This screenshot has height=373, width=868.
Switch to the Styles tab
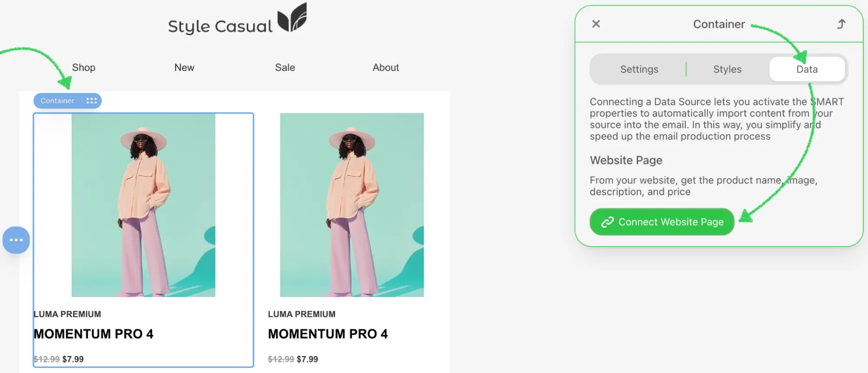pyautogui.click(x=727, y=69)
